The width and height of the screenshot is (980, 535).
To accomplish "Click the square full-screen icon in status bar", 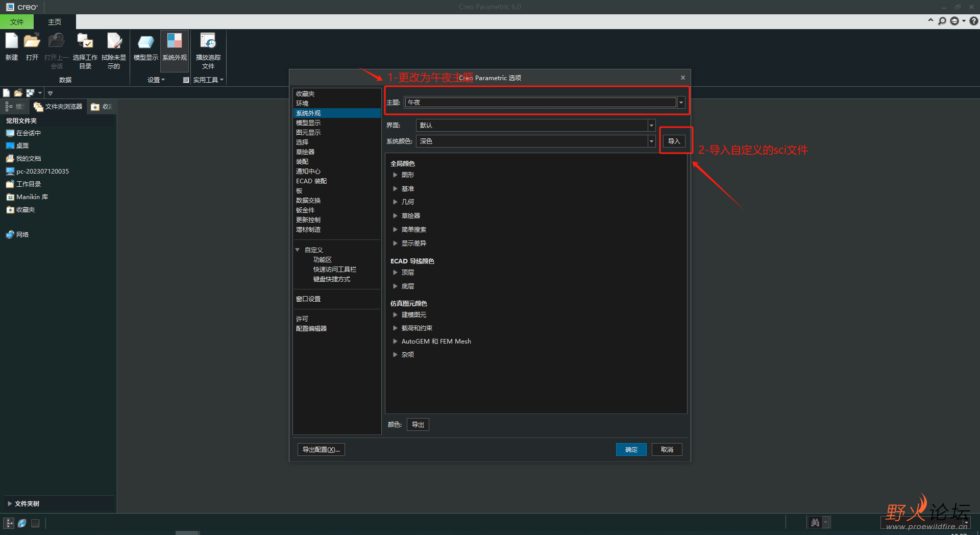I will pos(35,523).
